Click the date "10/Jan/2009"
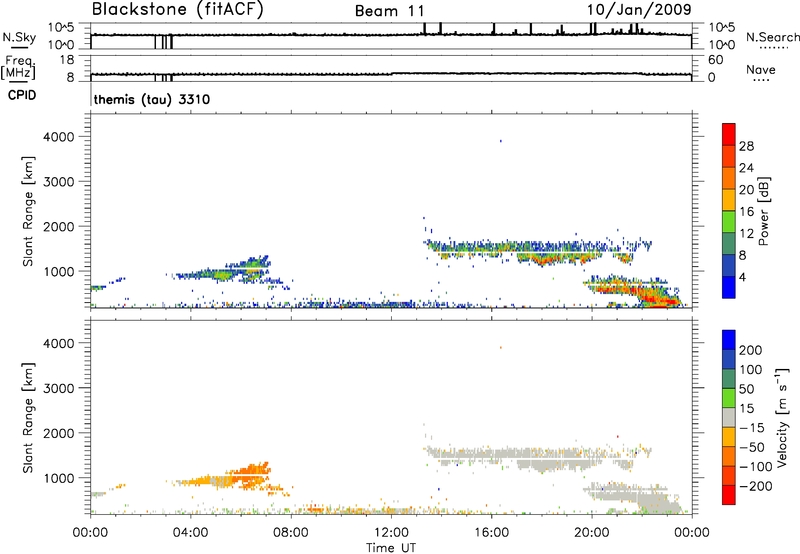The height and width of the screenshot is (554, 800). (x=639, y=9)
